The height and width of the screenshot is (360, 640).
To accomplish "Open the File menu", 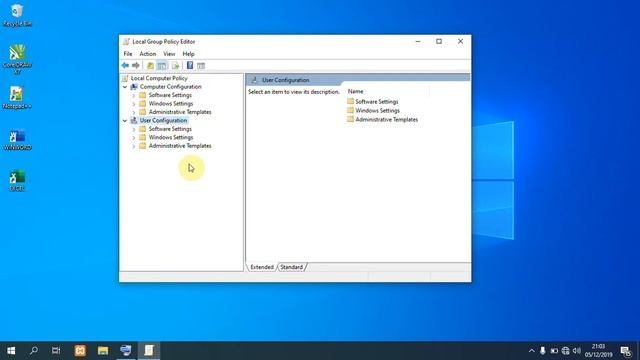I will pos(128,54).
